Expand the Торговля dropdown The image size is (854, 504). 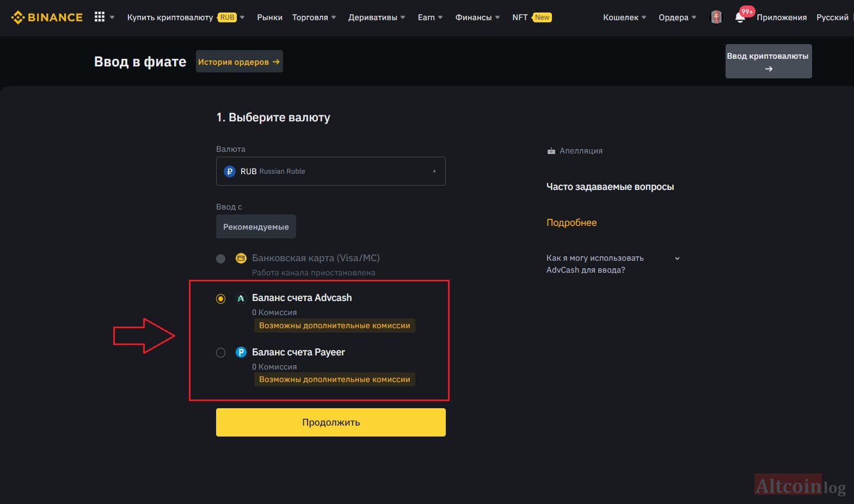[314, 17]
